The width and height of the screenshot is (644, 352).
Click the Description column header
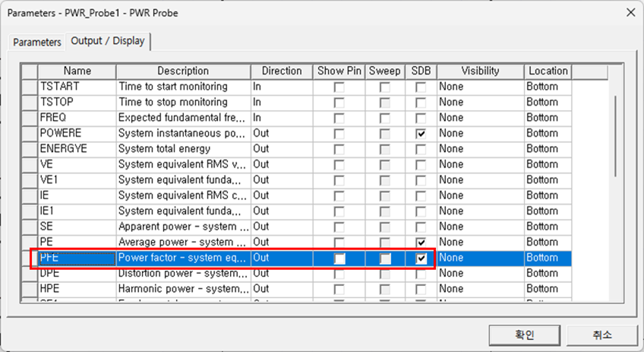[182, 71]
